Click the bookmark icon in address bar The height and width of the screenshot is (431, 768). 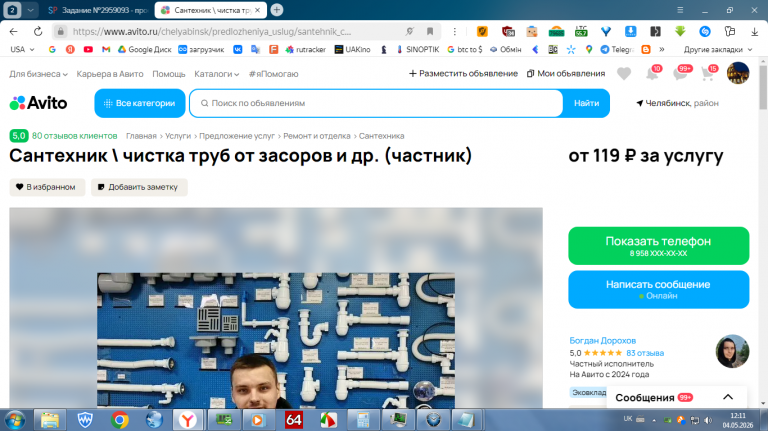(430, 31)
